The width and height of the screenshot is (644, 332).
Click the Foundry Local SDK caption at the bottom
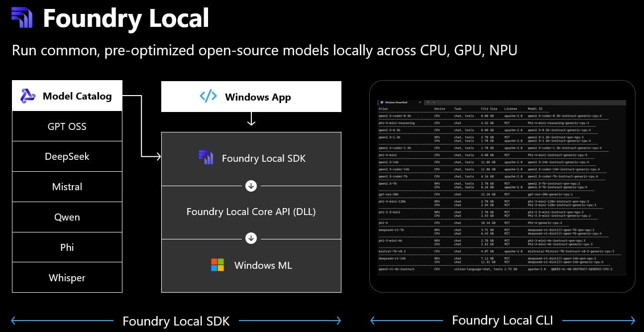click(176, 321)
